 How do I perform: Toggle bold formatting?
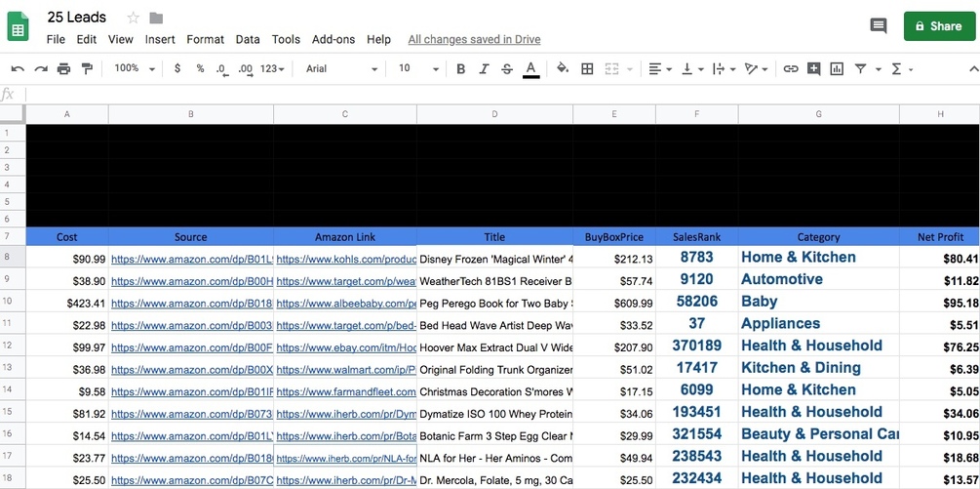click(x=460, y=68)
